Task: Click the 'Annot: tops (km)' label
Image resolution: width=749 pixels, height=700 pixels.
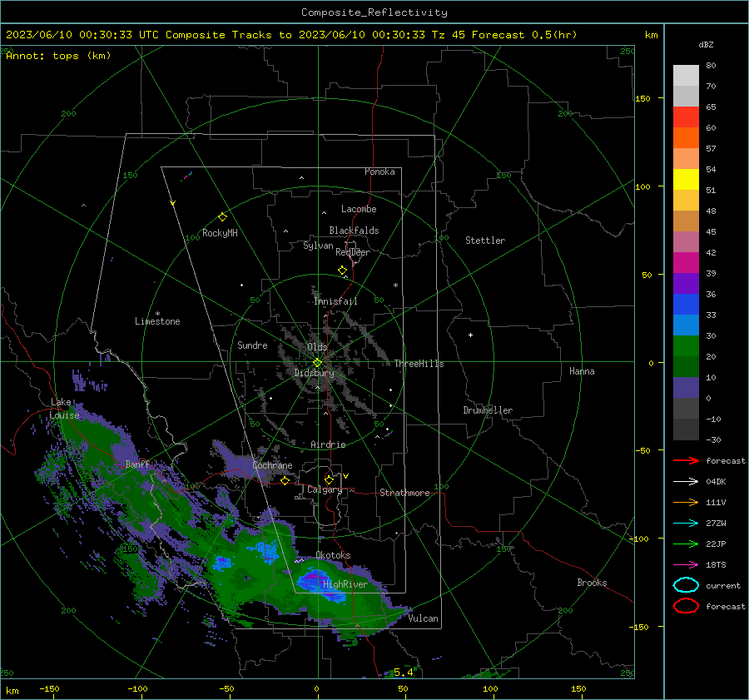Action: coord(58,56)
